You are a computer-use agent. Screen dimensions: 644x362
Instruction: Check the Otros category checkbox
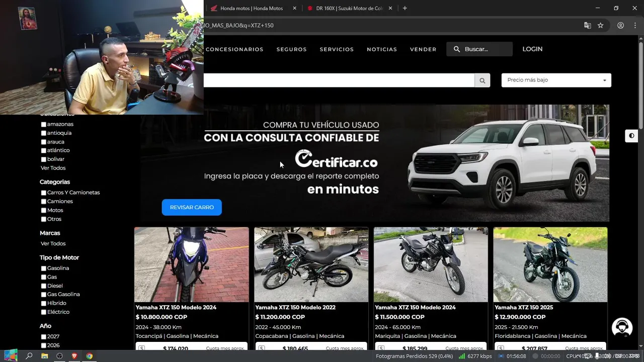[43, 219]
